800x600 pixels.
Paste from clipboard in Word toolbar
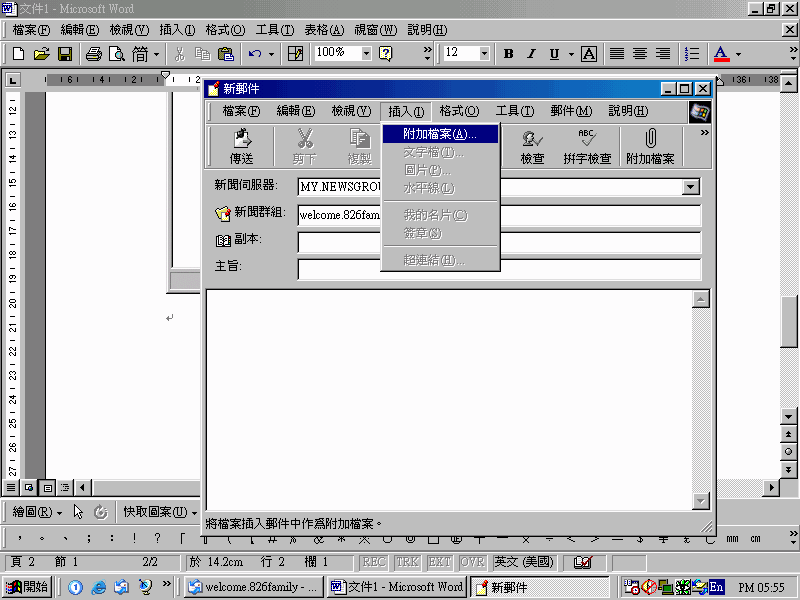[x=226, y=54]
